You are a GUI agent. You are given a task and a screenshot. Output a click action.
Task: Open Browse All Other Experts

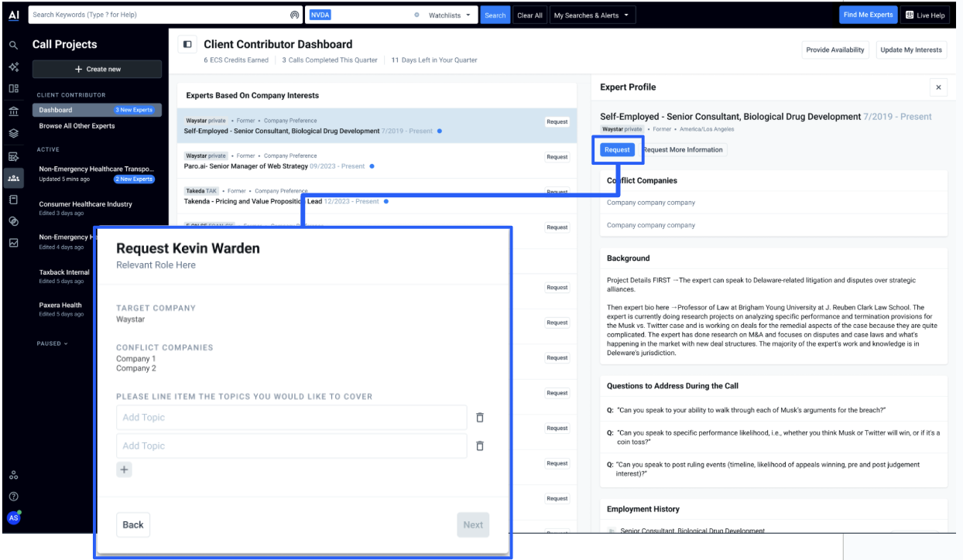77,126
